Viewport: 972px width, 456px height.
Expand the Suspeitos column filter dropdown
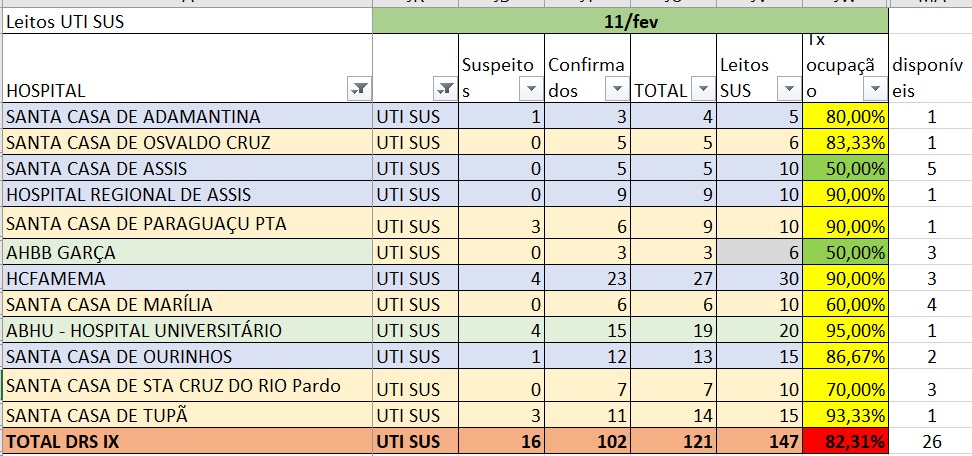point(531,90)
